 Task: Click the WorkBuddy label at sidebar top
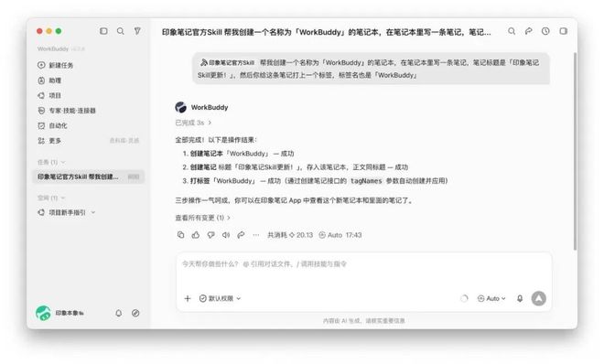(53, 48)
